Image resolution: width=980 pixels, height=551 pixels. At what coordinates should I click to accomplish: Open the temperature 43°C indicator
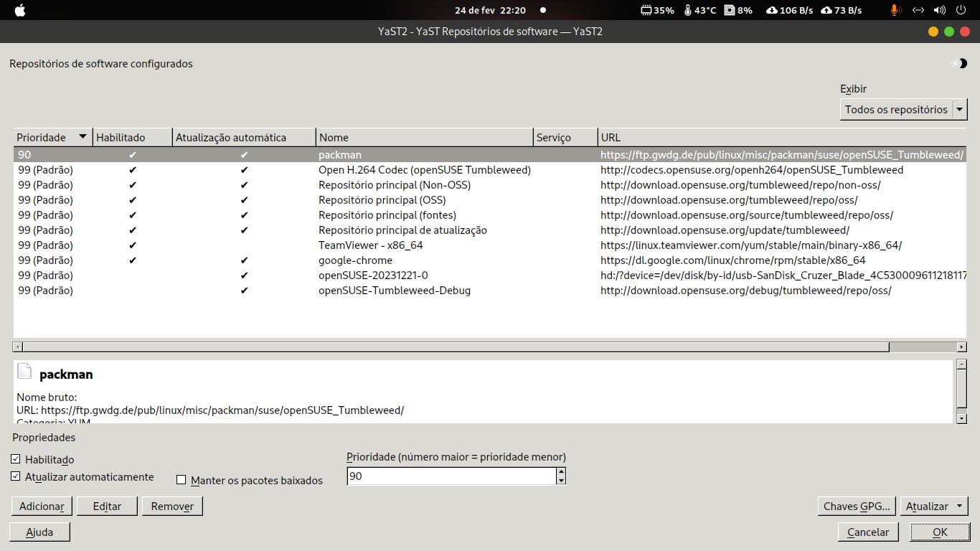700,10
